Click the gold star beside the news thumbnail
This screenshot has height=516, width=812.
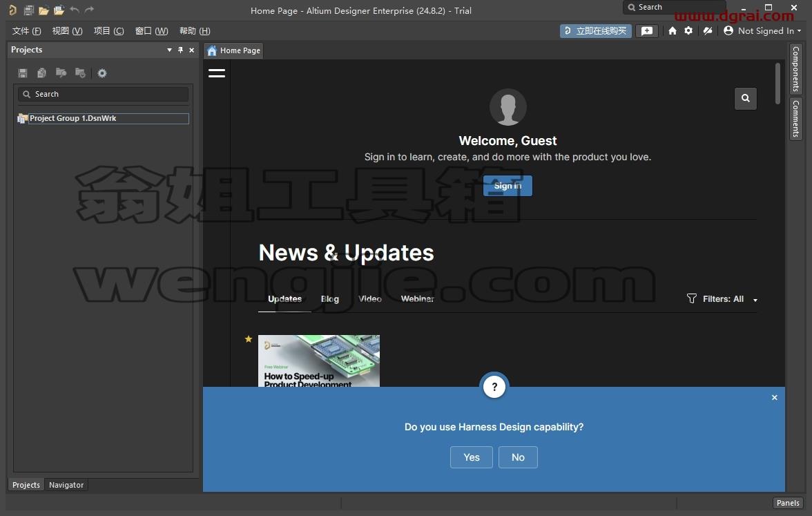249,338
